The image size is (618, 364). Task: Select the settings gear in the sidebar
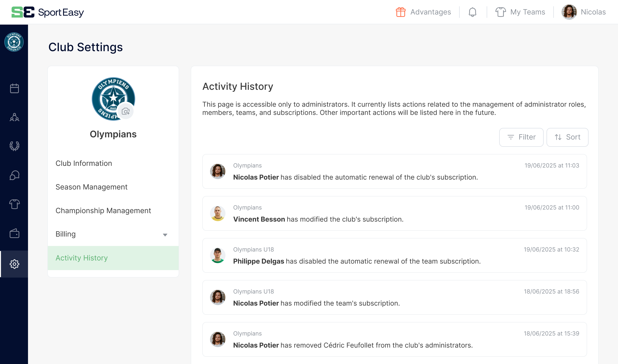[14, 264]
